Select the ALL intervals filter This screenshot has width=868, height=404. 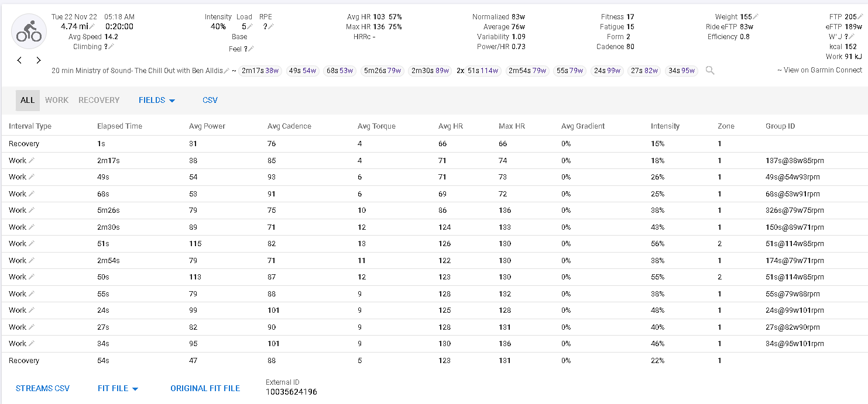click(28, 100)
